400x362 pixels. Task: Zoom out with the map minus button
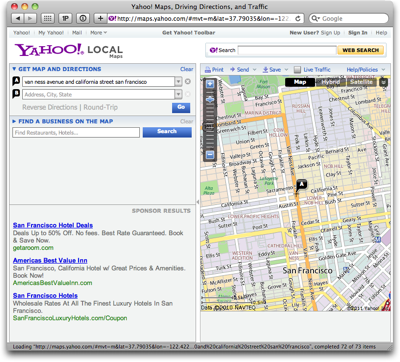[x=210, y=155]
